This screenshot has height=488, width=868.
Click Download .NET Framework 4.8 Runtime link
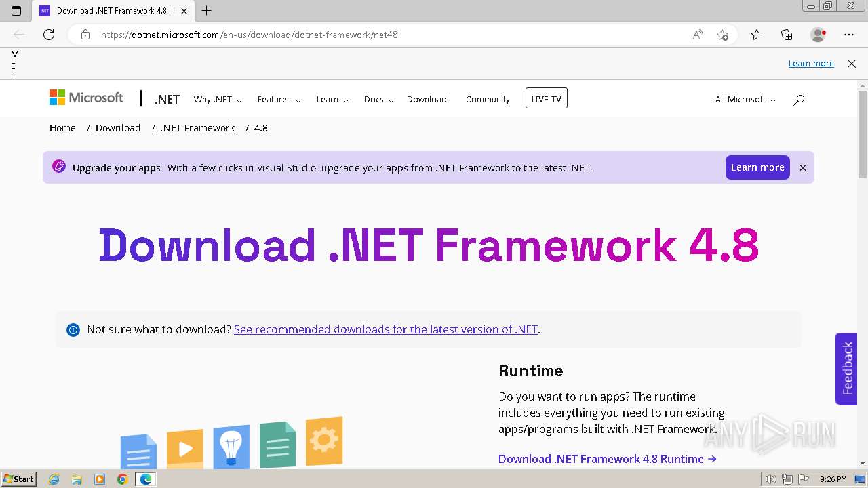click(x=608, y=459)
